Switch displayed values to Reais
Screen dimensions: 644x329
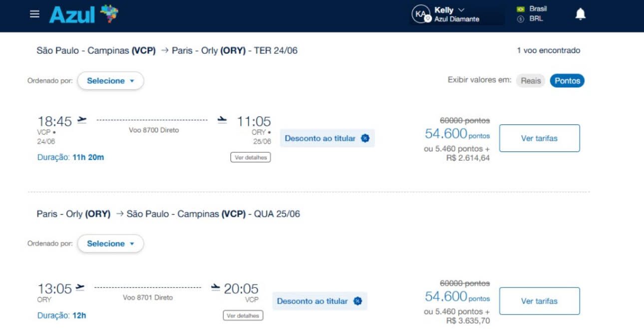pyautogui.click(x=531, y=81)
